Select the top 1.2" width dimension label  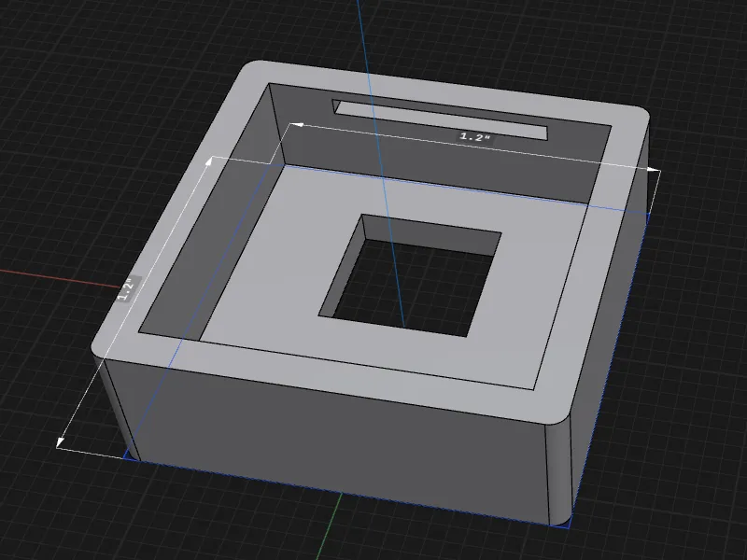point(474,137)
